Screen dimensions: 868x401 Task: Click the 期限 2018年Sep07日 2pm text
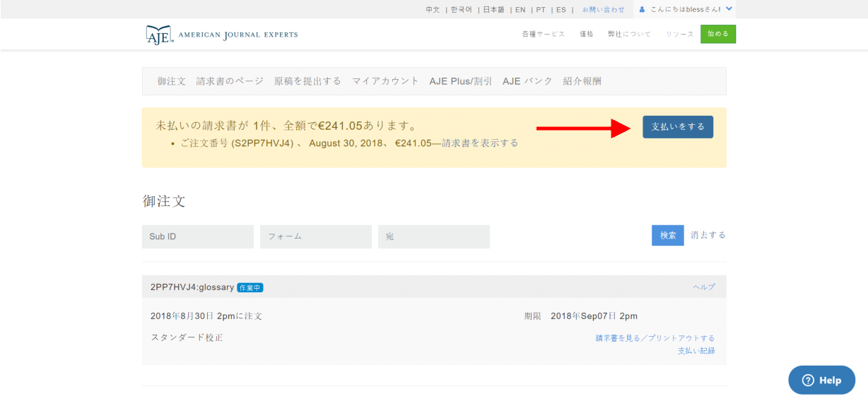click(x=580, y=316)
